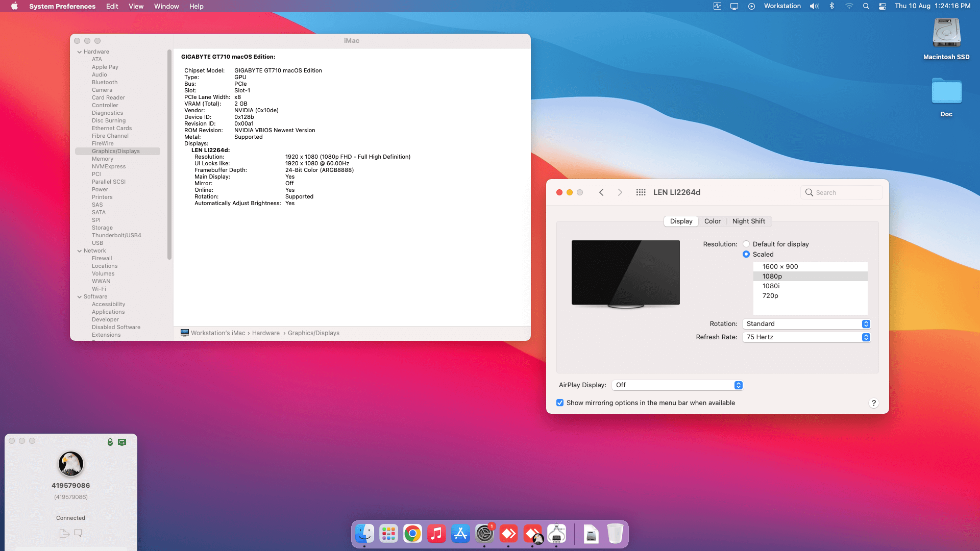Switch to the Display tab
Screen dimensions: 980x551
(x=681, y=221)
